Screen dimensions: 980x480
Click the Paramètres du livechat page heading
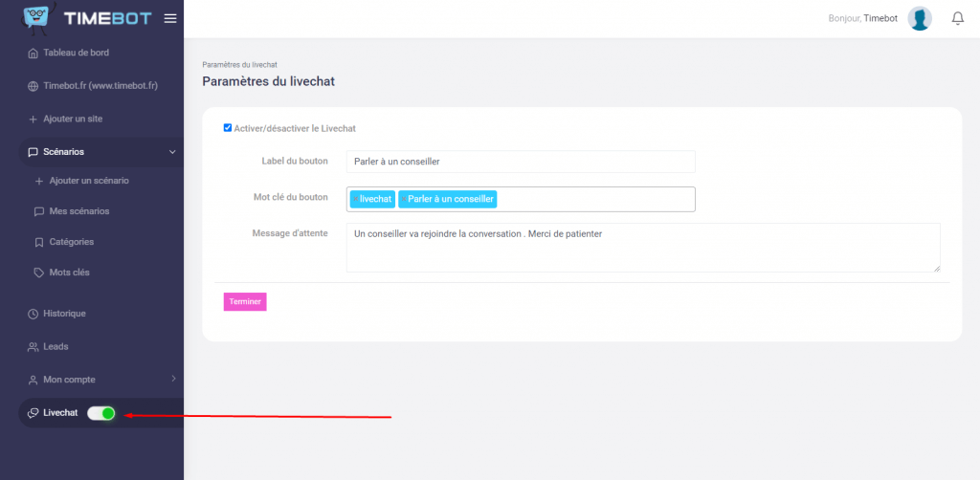coord(269,82)
